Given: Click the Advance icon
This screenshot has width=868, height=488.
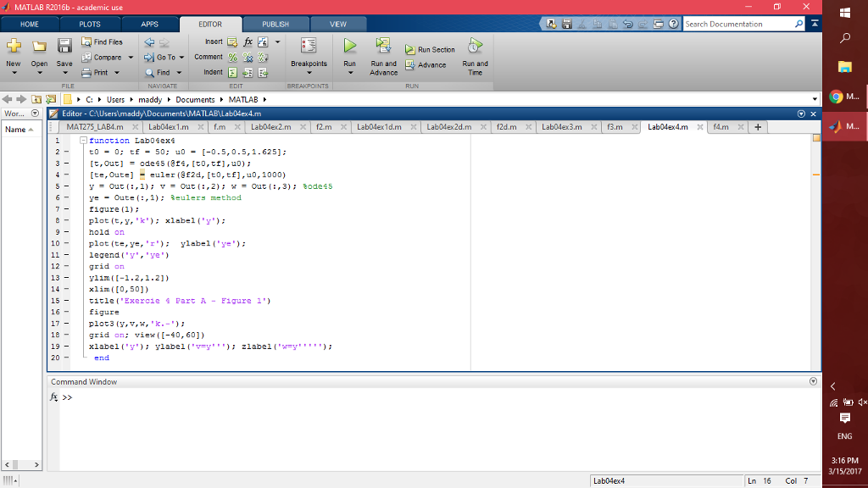Looking at the screenshot, I should coord(411,64).
